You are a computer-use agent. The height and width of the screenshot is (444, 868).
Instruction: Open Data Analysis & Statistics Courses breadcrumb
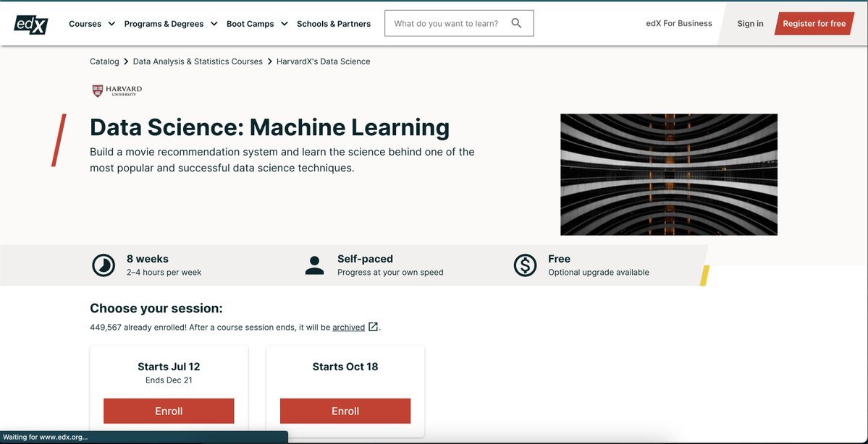coord(198,61)
